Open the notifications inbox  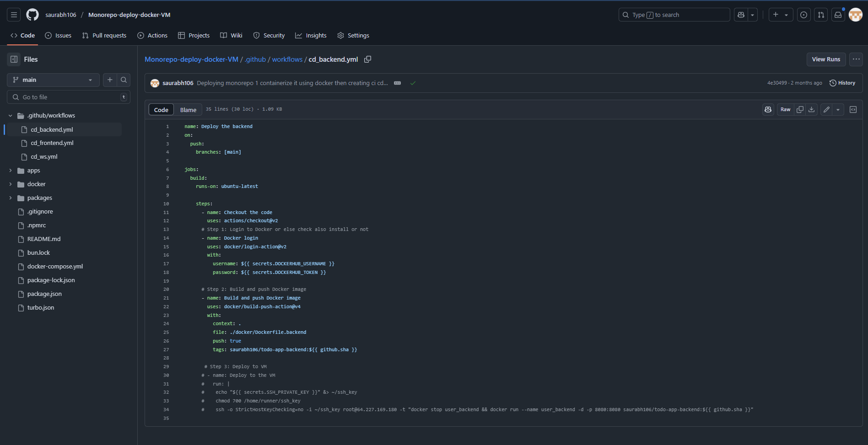(x=838, y=15)
